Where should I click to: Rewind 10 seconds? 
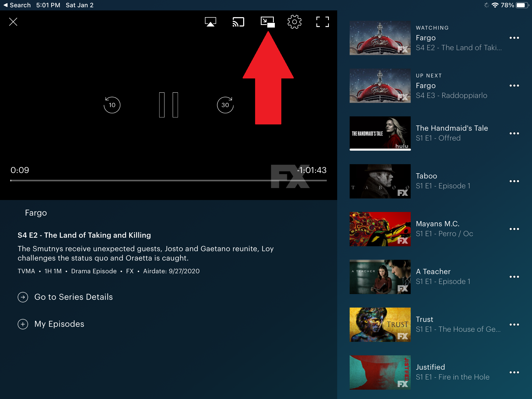pyautogui.click(x=112, y=105)
